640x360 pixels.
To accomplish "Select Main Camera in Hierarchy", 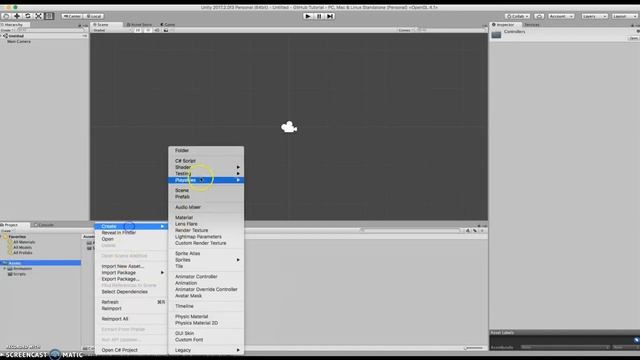I will coord(19,41).
